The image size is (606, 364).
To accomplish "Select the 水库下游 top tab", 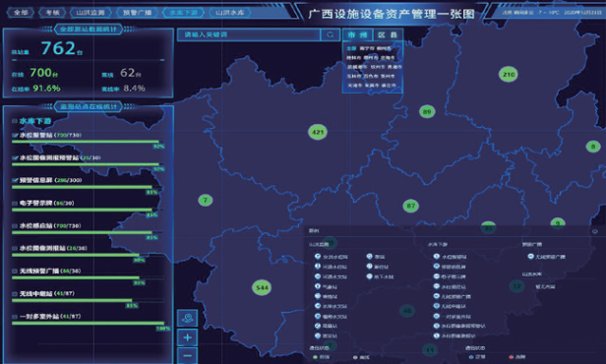I will pos(184,13).
